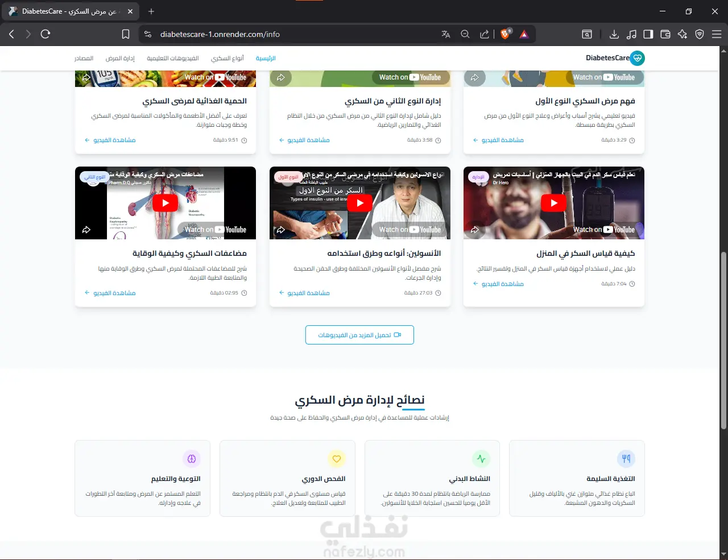Click 'مشاهدة الفيديو' under 'مضاعفات السكري وكيفية الوقاية'
Viewport: 728px width, 560px height.
pos(110,293)
